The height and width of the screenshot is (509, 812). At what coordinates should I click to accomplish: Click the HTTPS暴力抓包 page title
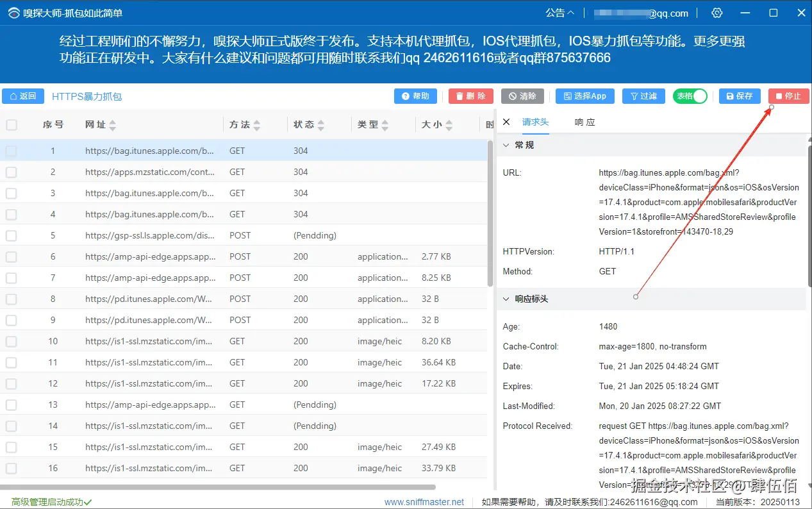pyautogui.click(x=87, y=97)
